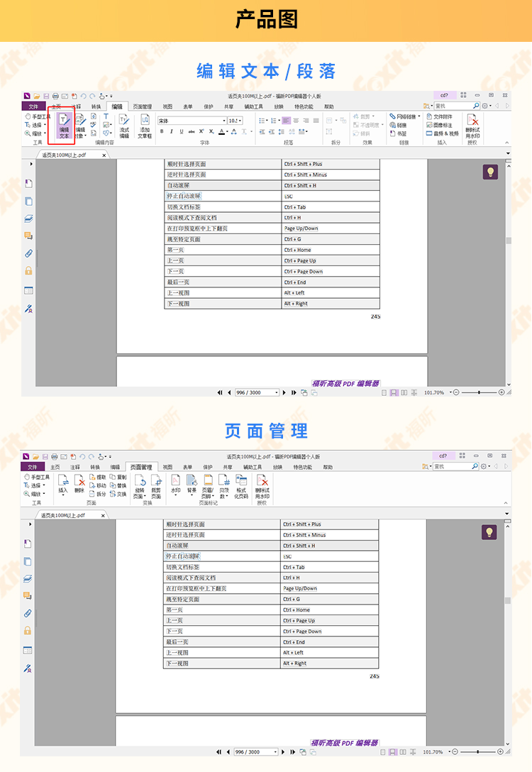
Task: Click Swap (交换) pages in lower window
Action: point(118,494)
